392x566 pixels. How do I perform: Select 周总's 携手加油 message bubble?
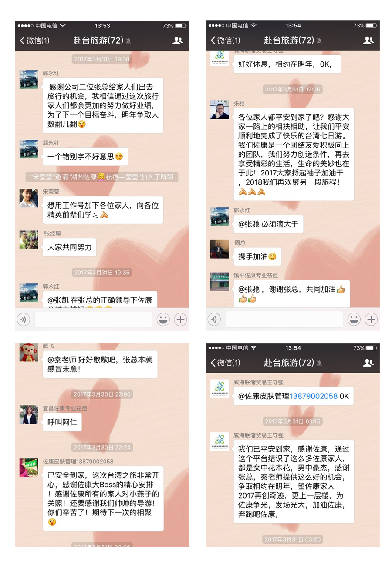pyautogui.click(x=257, y=256)
